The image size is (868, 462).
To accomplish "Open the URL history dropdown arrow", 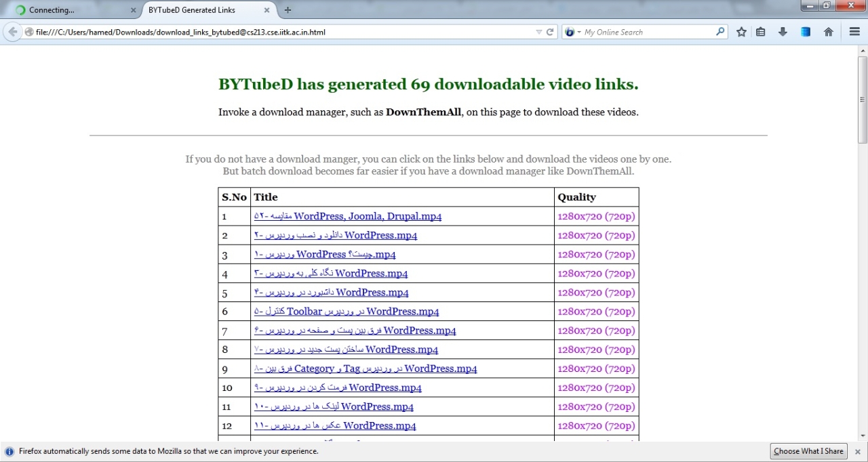I will (539, 32).
